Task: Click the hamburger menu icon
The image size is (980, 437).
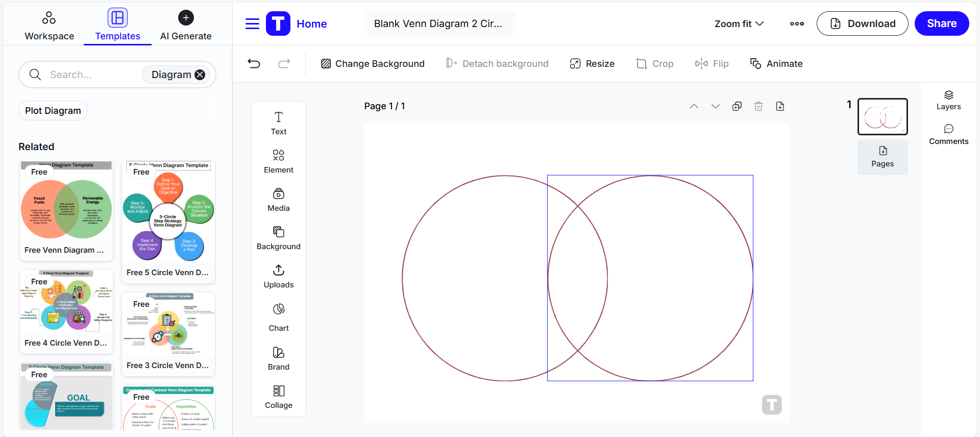Action: [252, 24]
